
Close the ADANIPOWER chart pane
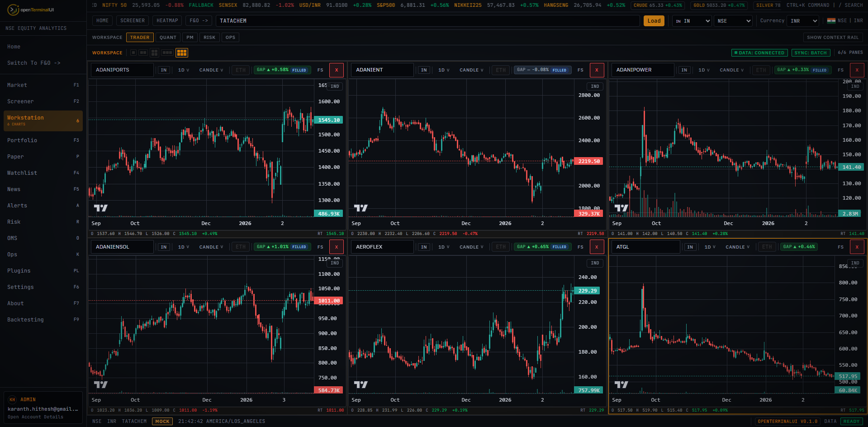857,70
